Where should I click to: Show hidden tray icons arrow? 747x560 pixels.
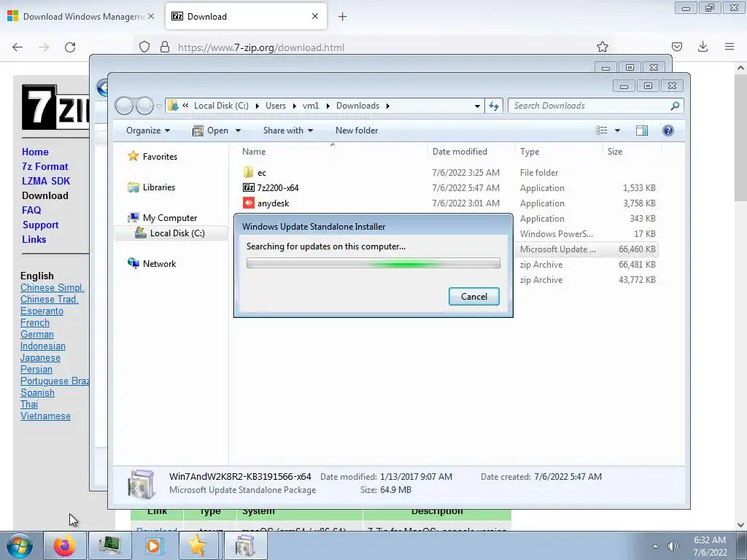click(x=656, y=546)
